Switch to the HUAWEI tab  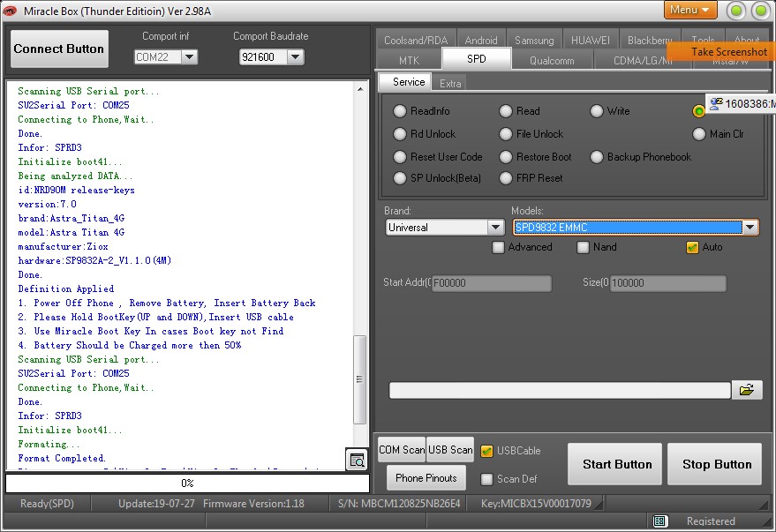591,40
